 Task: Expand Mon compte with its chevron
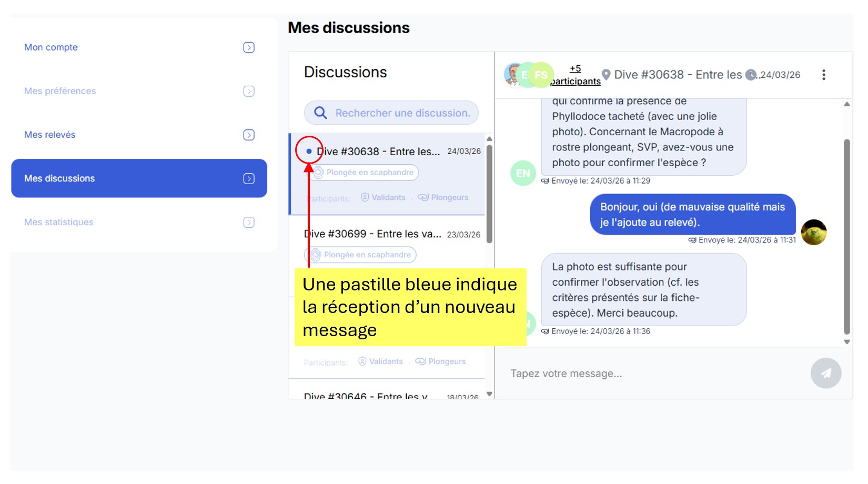click(249, 47)
